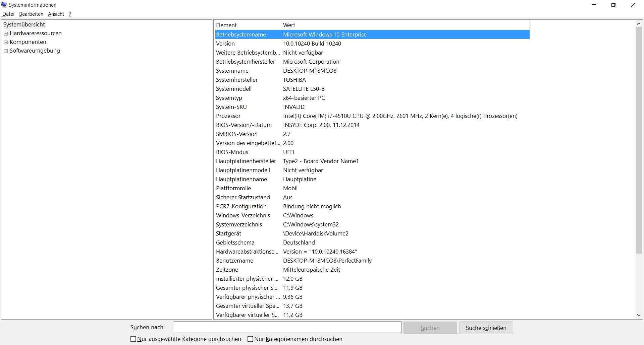Click the value 11,2 GB

coord(293,315)
